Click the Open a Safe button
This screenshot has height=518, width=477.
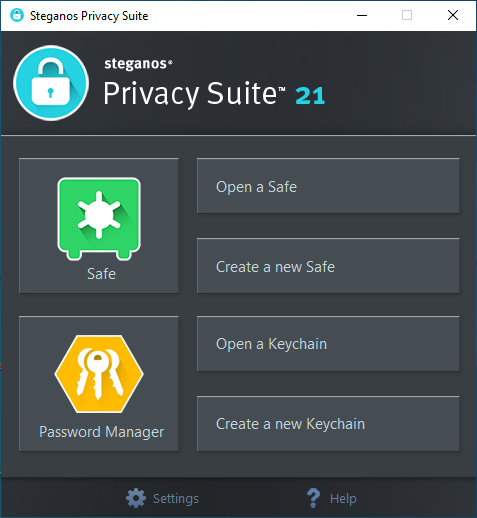[328, 186]
